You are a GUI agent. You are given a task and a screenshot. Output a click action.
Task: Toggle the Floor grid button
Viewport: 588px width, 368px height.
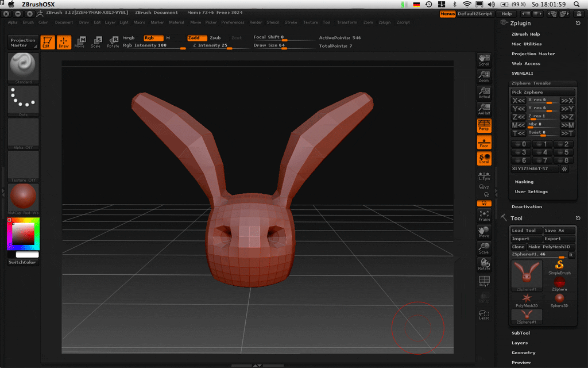[x=484, y=142]
